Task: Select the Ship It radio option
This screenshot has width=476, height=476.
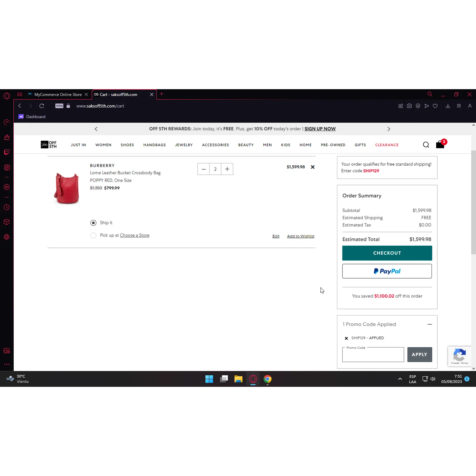Action: (93, 223)
